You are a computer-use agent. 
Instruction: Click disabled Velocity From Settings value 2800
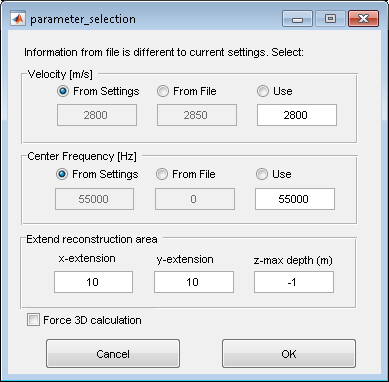(97, 115)
